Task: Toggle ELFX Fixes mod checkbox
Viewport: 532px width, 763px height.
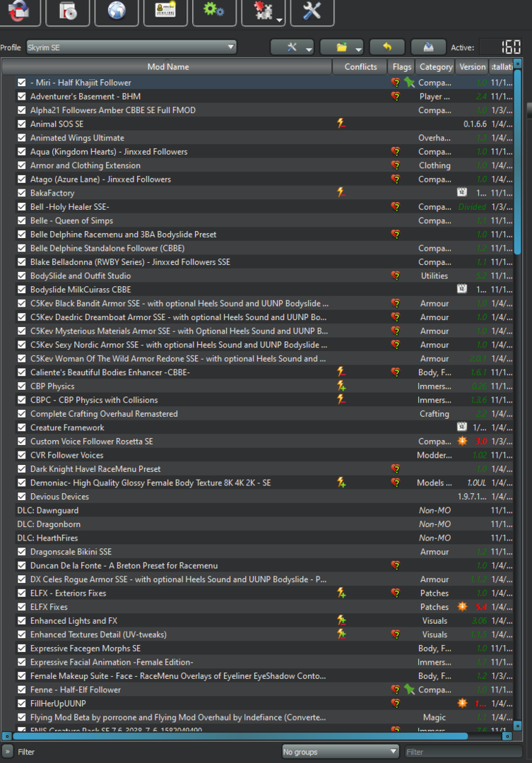Action: 21,607
